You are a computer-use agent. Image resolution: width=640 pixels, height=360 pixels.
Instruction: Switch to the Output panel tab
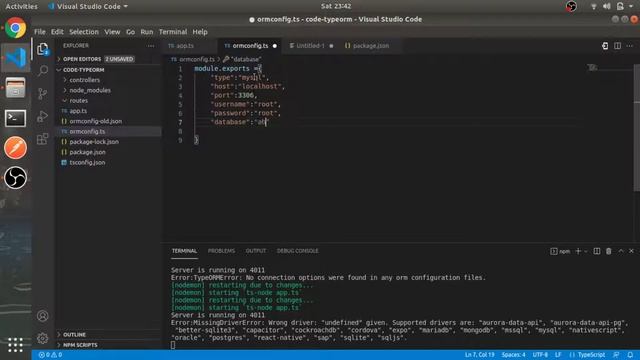click(256, 251)
